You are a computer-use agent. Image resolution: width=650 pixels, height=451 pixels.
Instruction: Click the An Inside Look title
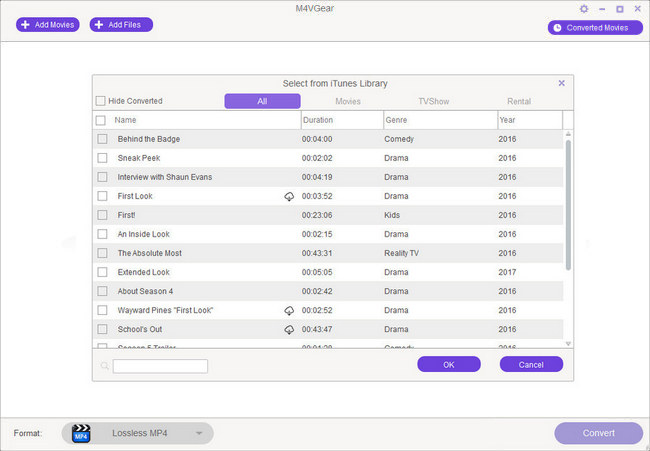[144, 234]
